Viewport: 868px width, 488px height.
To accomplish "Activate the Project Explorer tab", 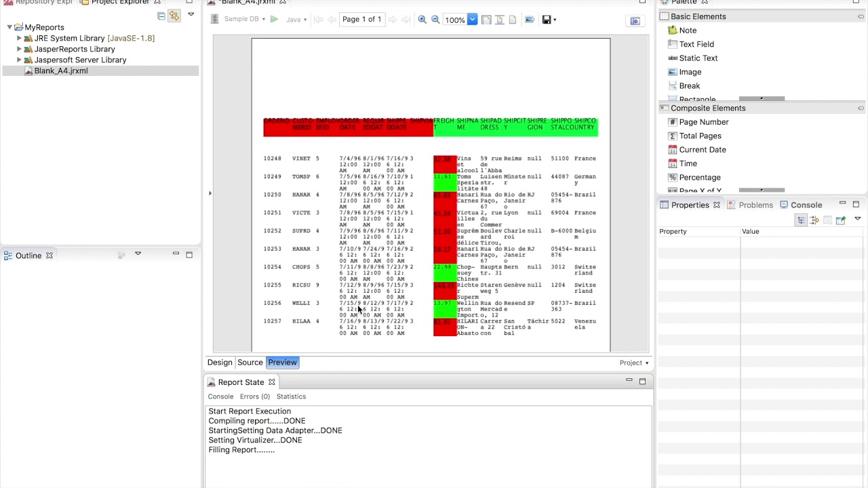I will pos(120,3).
